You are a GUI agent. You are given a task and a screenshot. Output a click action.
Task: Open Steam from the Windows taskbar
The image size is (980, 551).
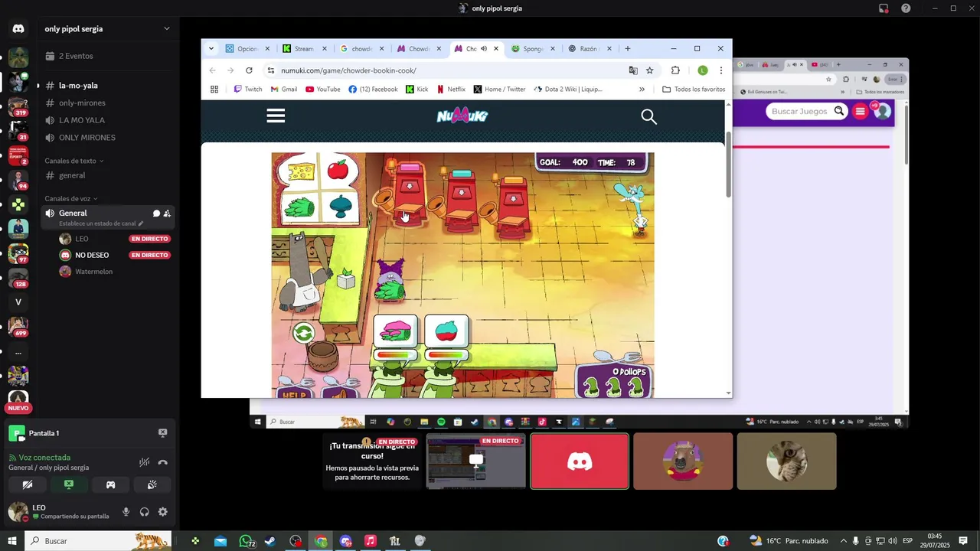click(x=270, y=541)
